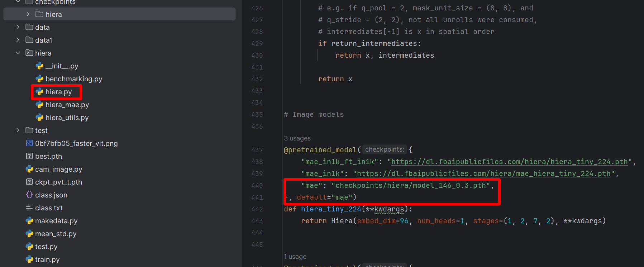Open the mae_hiera_tiny_224.pth download URL
The width and height of the screenshot is (644, 267).
tap(483, 174)
